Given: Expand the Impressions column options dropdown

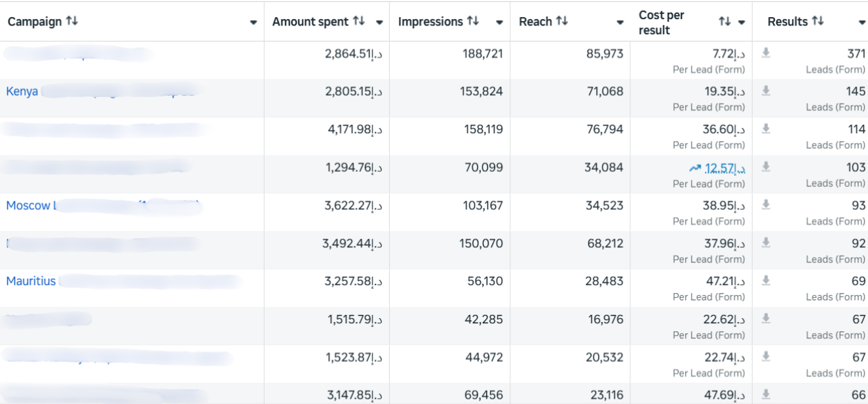Looking at the screenshot, I should [x=499, y=22].
